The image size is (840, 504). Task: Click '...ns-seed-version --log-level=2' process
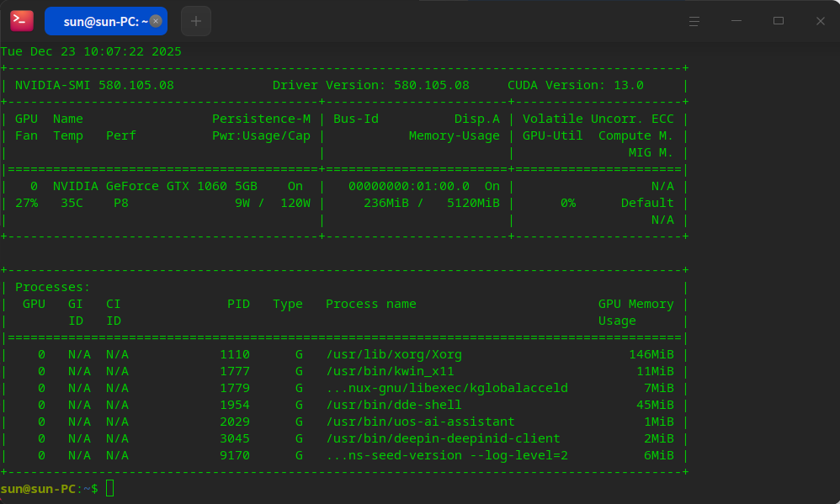point(447,455)
